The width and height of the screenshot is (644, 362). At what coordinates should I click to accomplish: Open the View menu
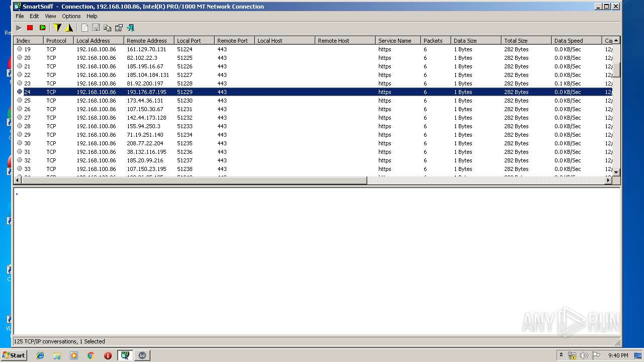pyautogui.click(x=50, y=16)
